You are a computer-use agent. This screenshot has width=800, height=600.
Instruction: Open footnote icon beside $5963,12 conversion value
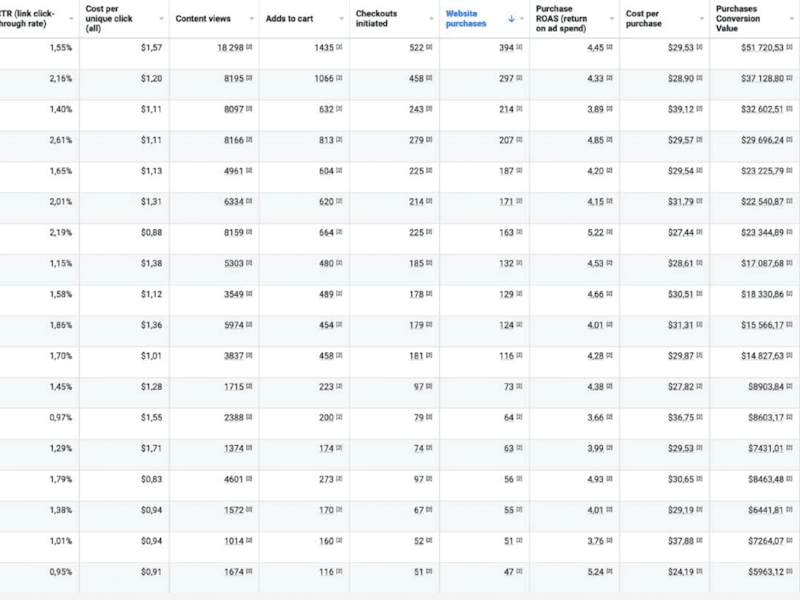[x=789, y=571]
